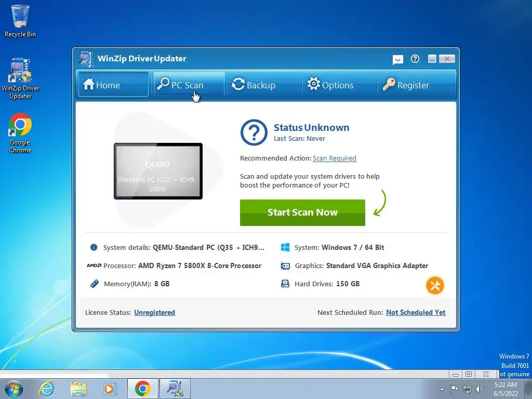Click the orange wrench tools icon
The height and width of the screenshot is (399, 532).
435,285
